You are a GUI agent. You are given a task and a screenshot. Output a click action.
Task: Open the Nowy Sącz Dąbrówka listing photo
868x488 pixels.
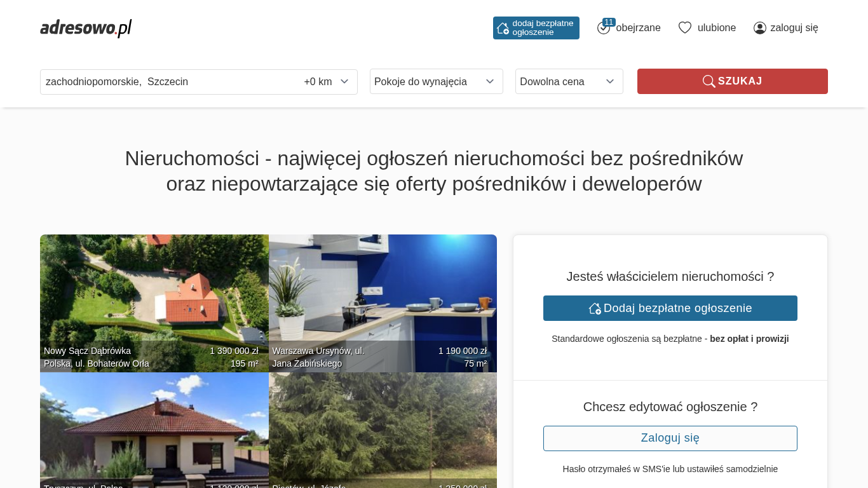(154, 303)
